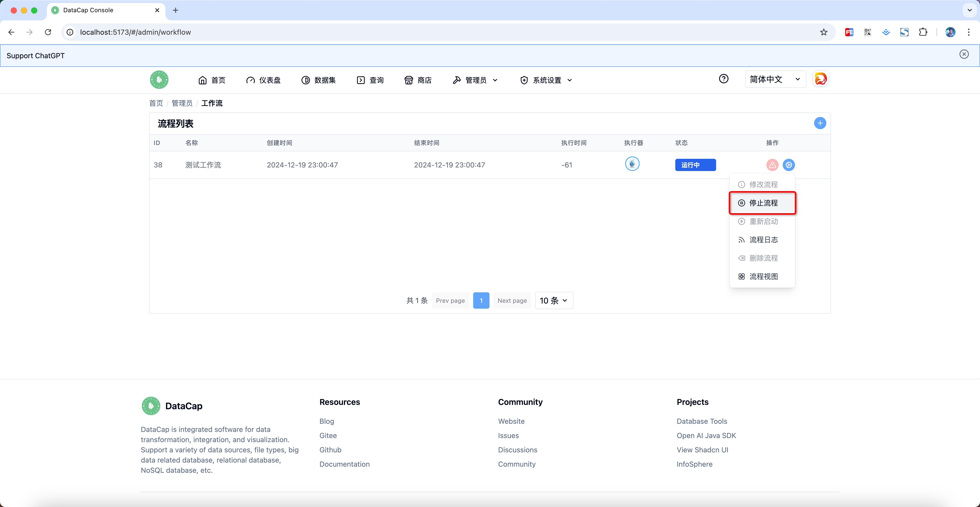Click the 运行中 status badge
This screenshot has width=980, height=507.
[695, 165]
